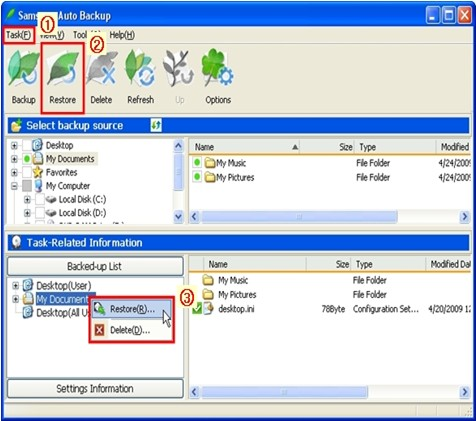Collapse the My Computer tree node
Screen dimensions: 476x421
(x=14, y=186)
